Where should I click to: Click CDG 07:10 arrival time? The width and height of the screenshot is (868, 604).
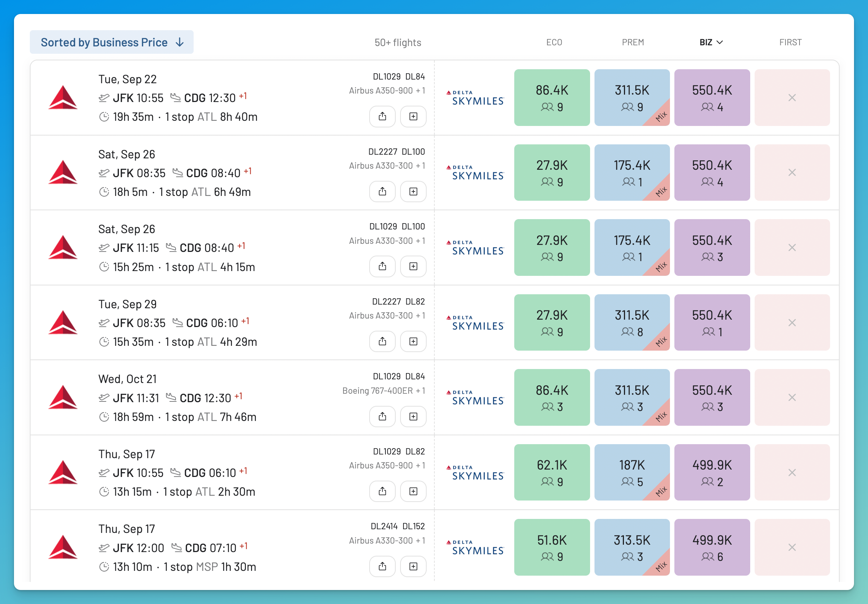211,548
